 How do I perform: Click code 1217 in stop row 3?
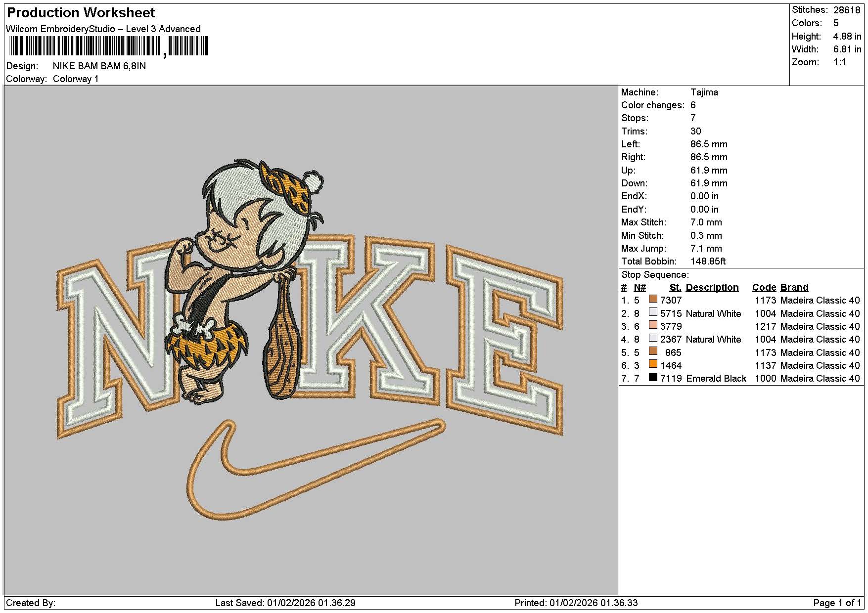click(x=765, y=326)
